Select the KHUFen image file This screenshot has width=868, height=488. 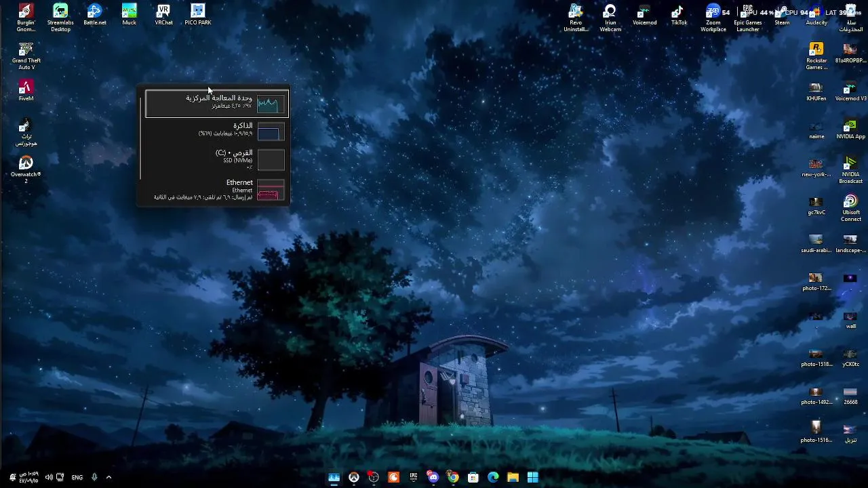point(816,90)
